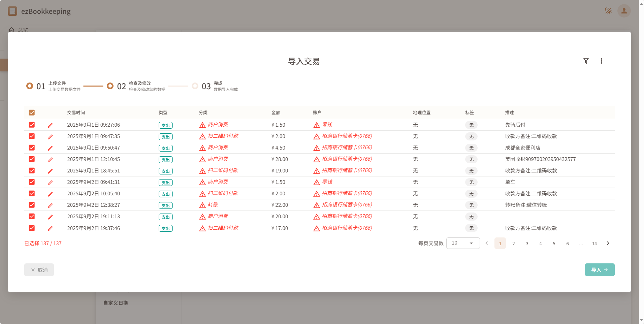The height and width of the screenshot is (324, 644).
Task: Click the theme switch icon in header
Action: (x=608, y=10)
